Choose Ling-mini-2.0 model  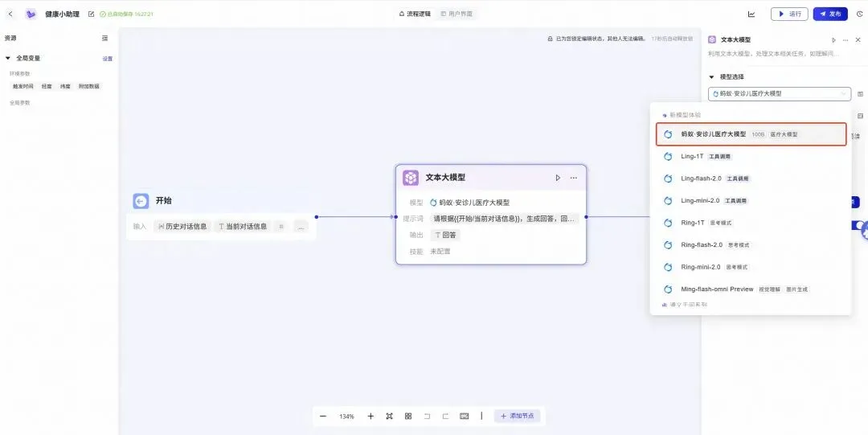pyautogui.click(x=751, y=200)
